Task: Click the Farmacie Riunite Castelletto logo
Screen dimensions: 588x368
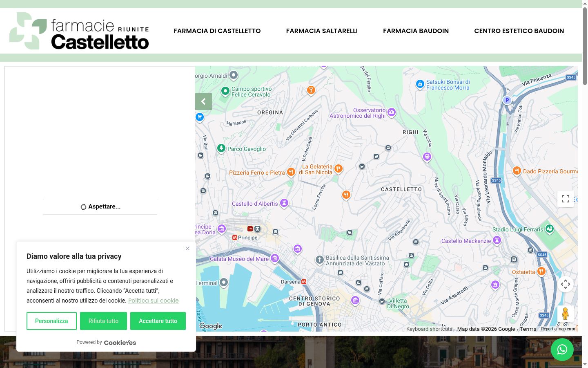Action: pos(79,31)
